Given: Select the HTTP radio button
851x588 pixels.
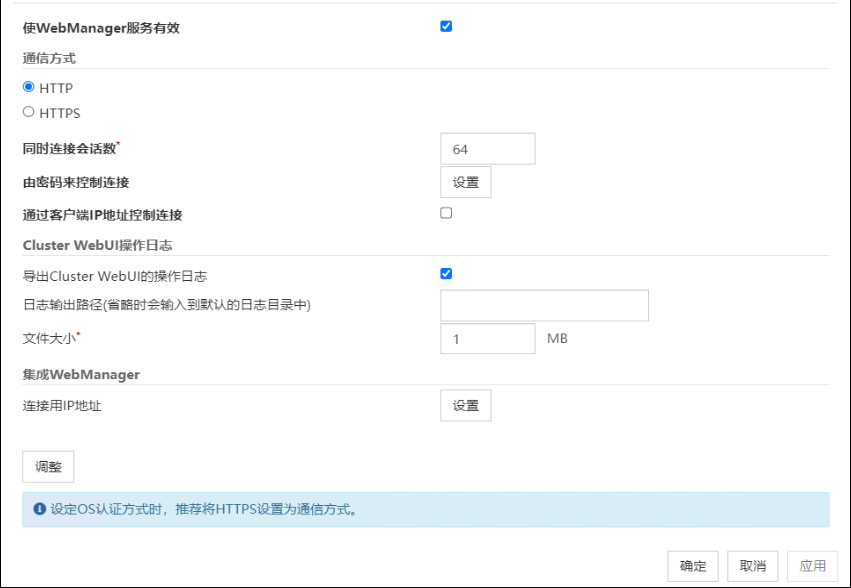Looking at the screenshot, I should point(29,88).
